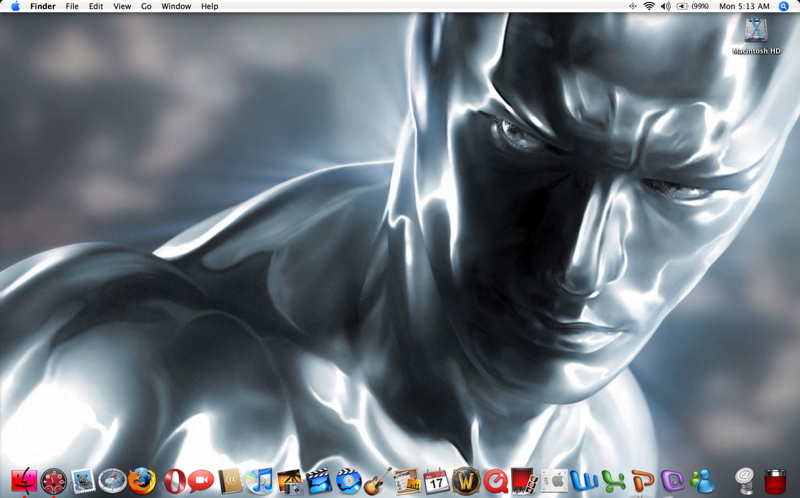The width and height of the screenshot is (800, 498).
Task: Open Address Book icon in the Dock
Action: (x=231, y=481)
